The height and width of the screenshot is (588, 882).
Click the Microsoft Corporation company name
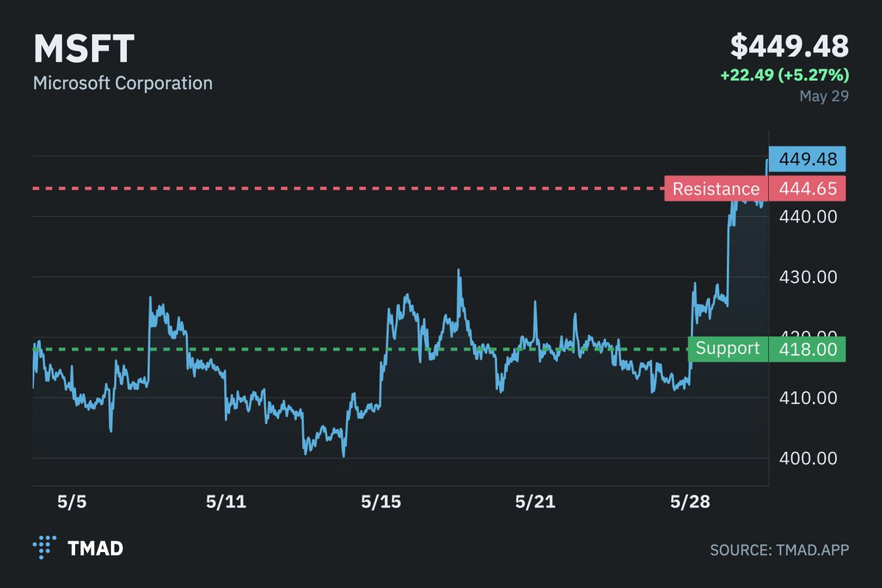pyautogui.click(x=123, y=82)
